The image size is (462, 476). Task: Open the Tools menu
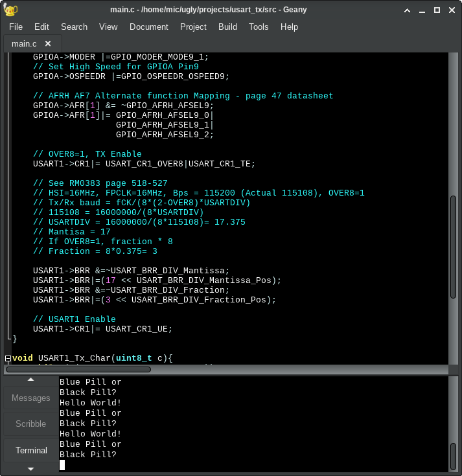click(259, 27)
